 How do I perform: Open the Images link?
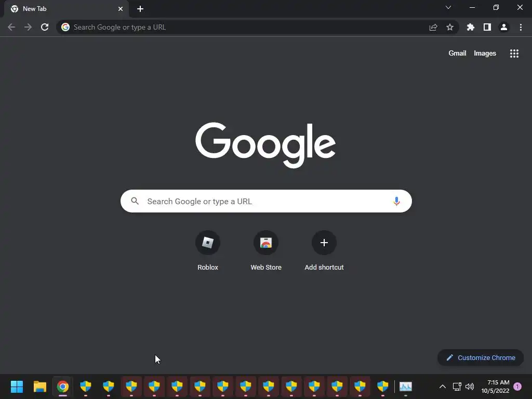pos(485,54)
